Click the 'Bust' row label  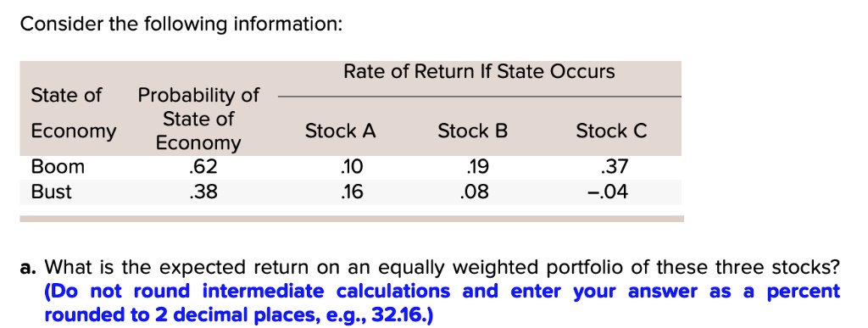point(52,192)
